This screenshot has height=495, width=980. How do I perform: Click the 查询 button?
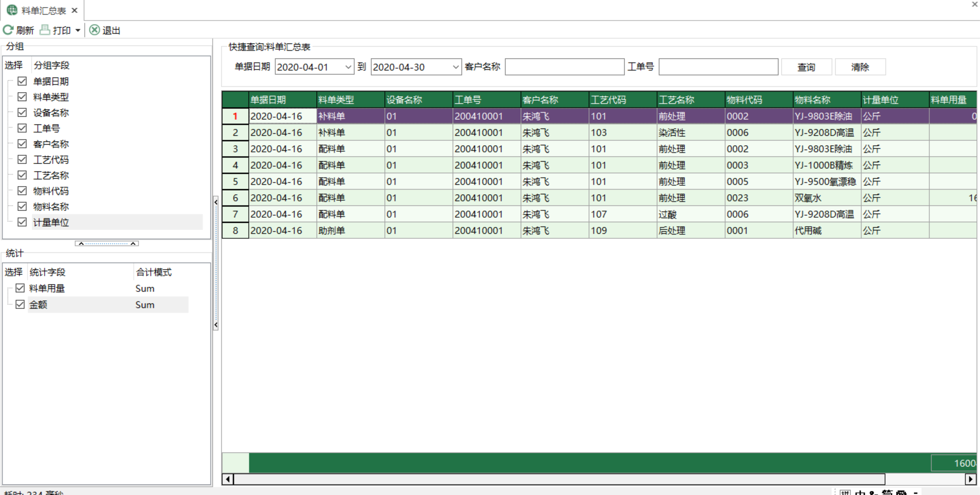tap(806, 67)
